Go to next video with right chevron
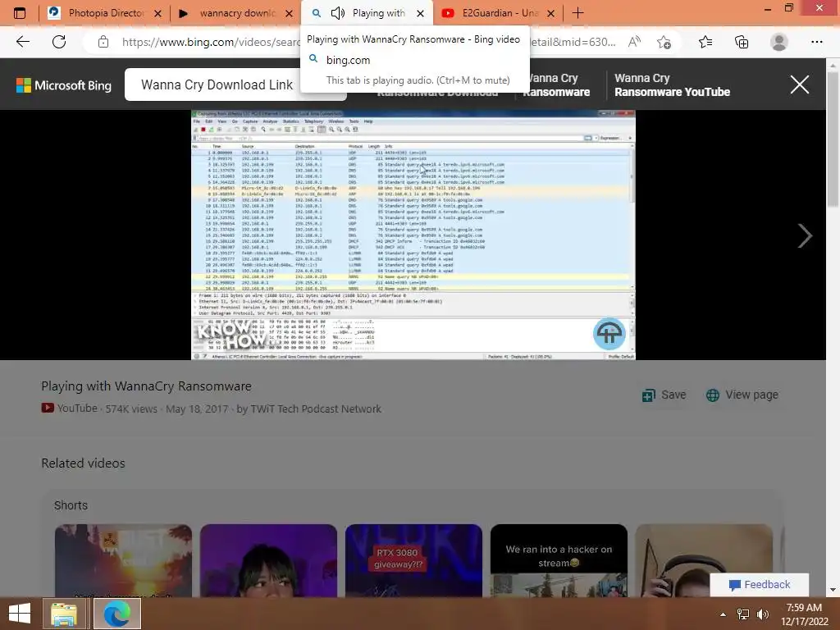 (805, 235)
